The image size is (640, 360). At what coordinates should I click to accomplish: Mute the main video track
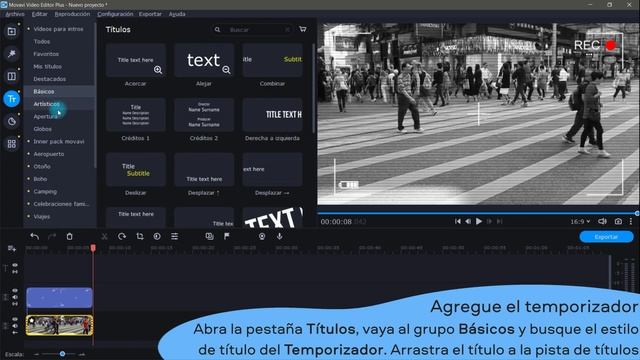coord(15,326)
